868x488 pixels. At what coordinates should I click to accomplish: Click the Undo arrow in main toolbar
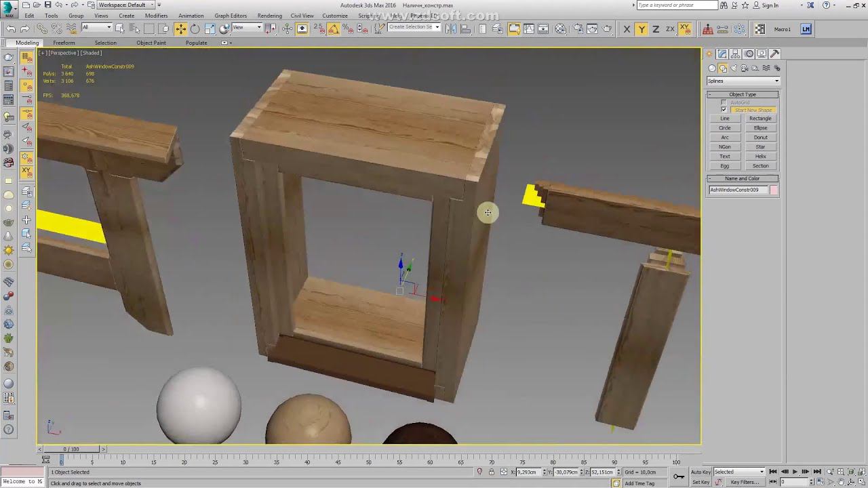click(x=11, y=28)
